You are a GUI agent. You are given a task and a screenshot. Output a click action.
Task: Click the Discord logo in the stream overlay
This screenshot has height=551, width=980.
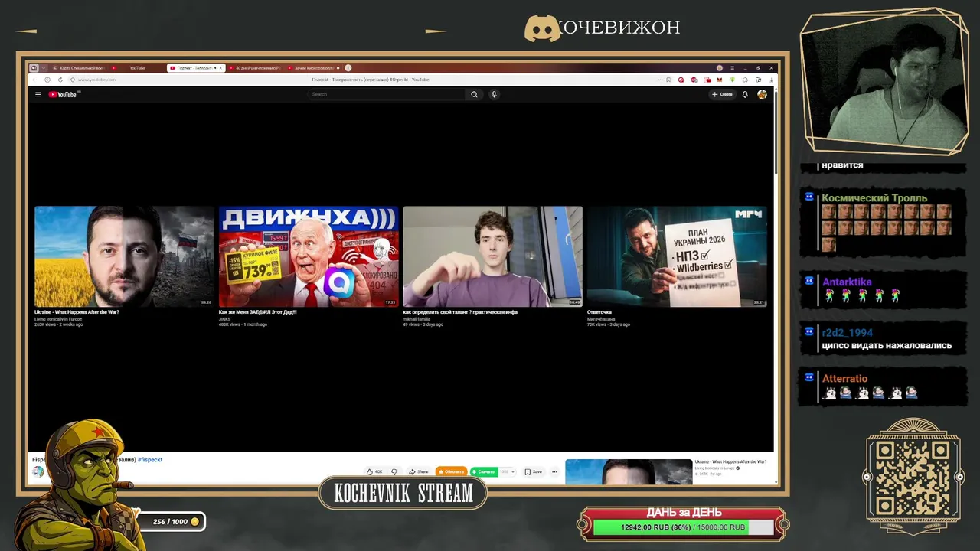(x=542, y=28)
